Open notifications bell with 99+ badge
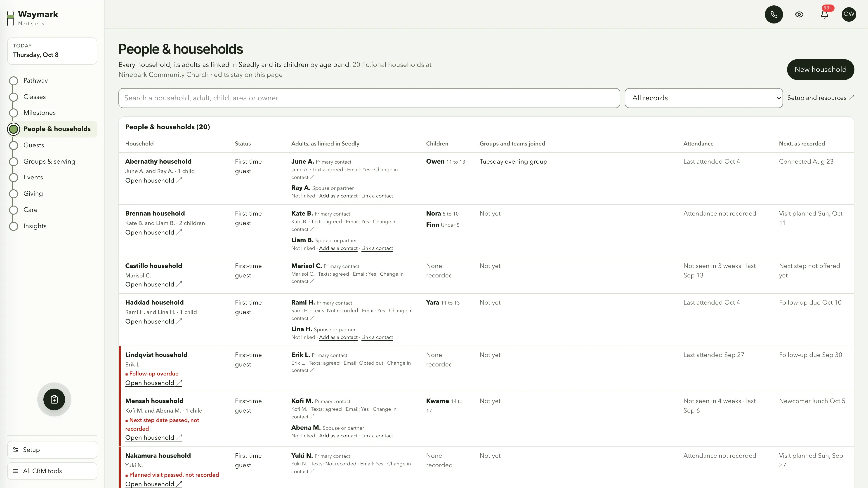868x488 pixels. (x=825, y=14)
